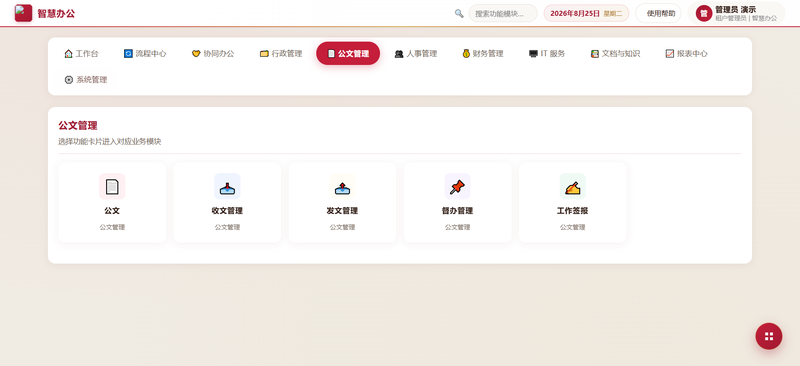Open the 公文 card document icon
This screenshot has height=366, width=800.
[112, 186]
